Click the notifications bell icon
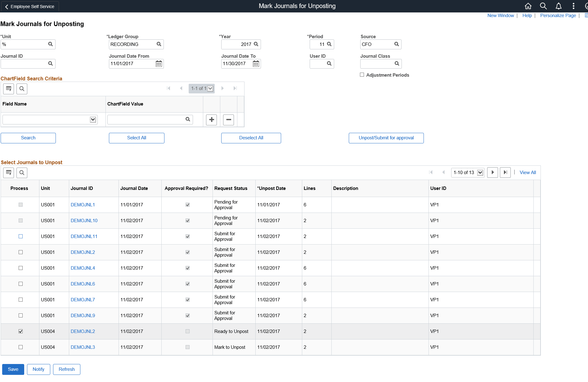The width and height of the screenshot is (588, 382). (559, 6)
